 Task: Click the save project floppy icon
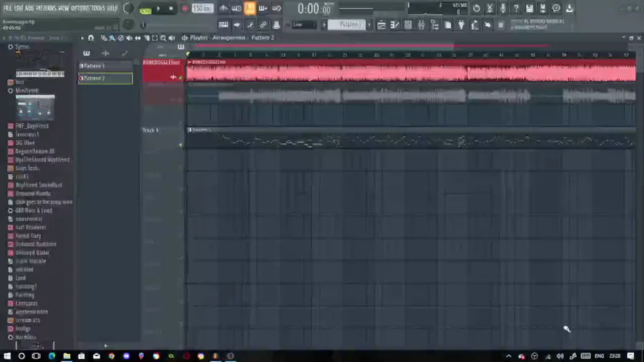530,8
